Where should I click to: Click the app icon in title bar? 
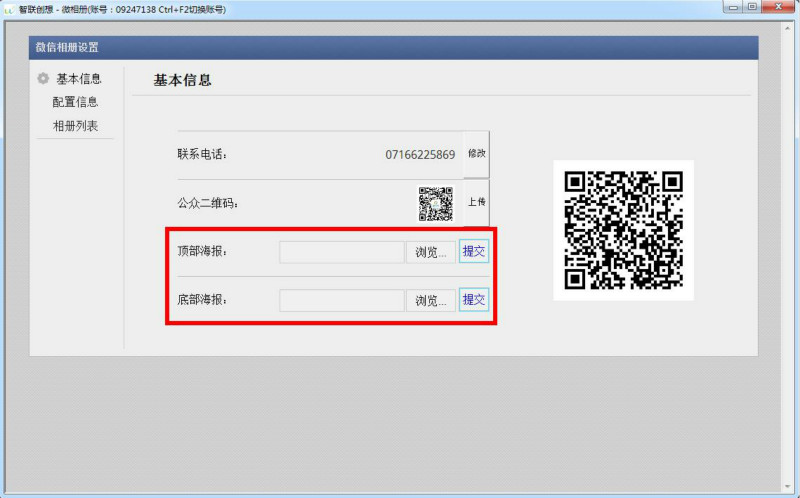[8, 8]
